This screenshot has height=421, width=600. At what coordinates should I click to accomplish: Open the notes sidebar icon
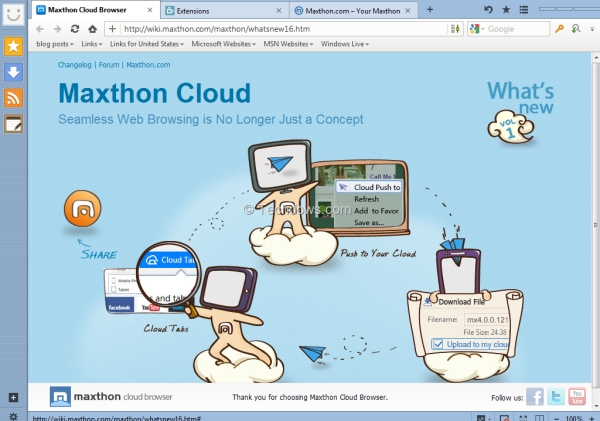pyautogui.click(x=14, y=124)
